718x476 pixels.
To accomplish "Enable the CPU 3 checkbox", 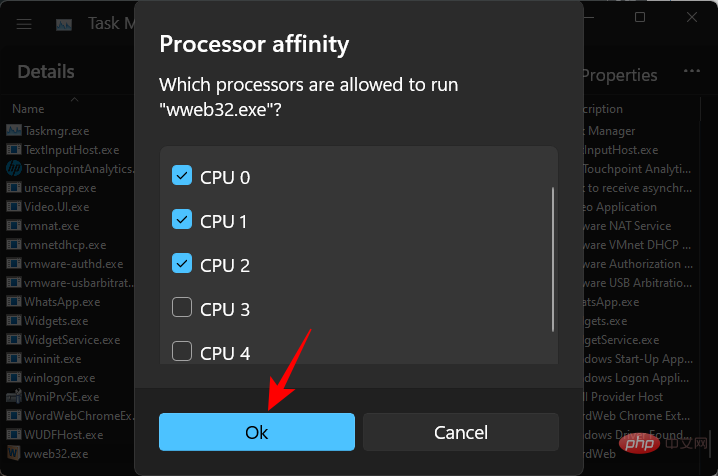I will tap(182, 307).
